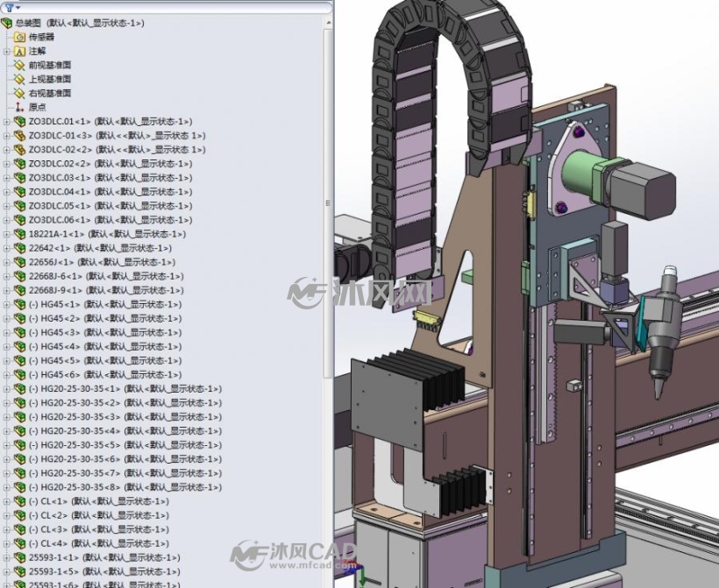Open the filter dropdown arrow

click(x=18, y=8)
